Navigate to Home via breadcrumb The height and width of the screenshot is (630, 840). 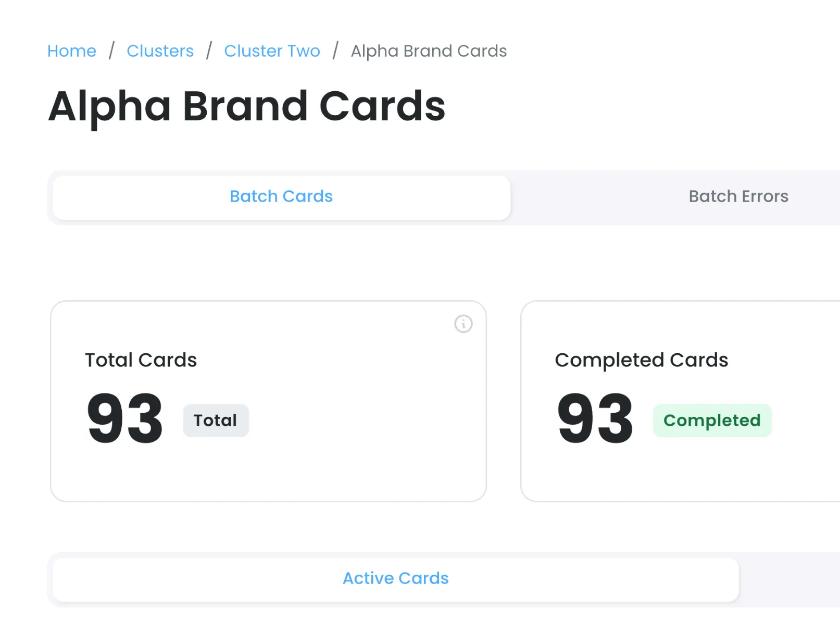pyautogui.click(x=71, y=51)
